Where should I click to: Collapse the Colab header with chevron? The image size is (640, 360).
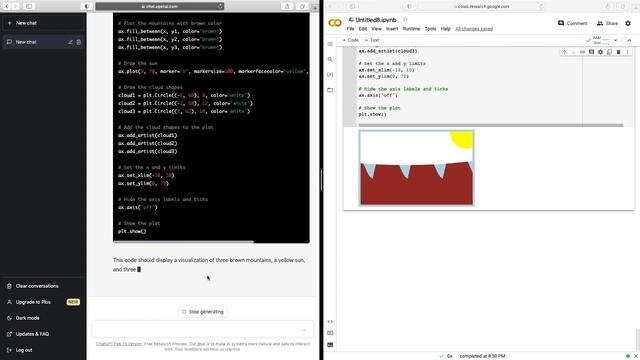coord(629,40)
